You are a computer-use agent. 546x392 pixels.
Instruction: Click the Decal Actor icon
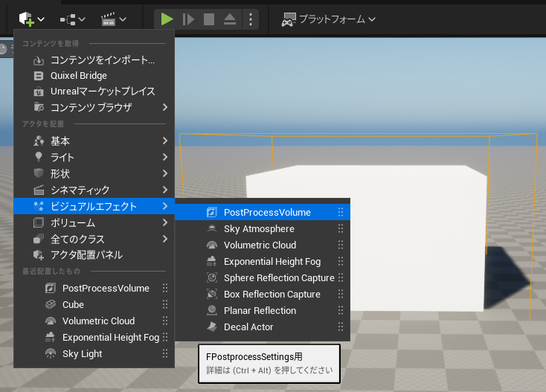tap(211, 327)
